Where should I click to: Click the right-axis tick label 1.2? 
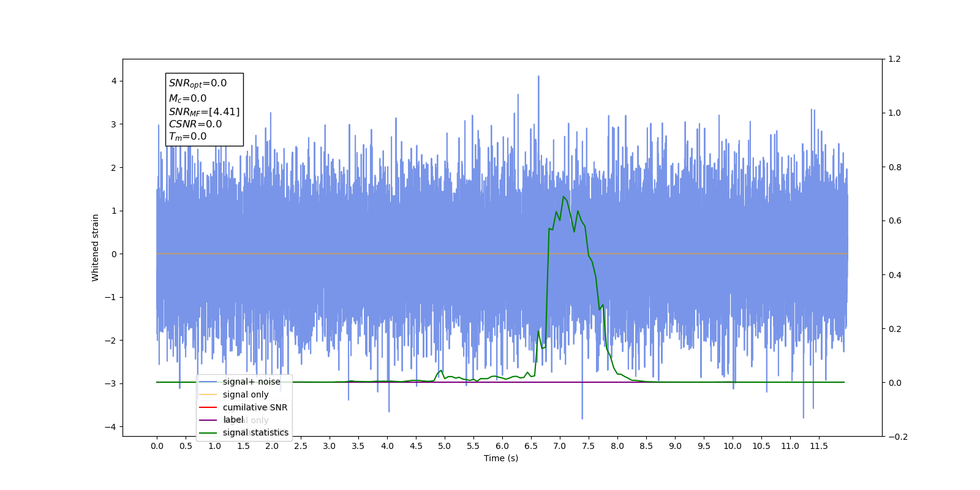[x=895, y=59]
